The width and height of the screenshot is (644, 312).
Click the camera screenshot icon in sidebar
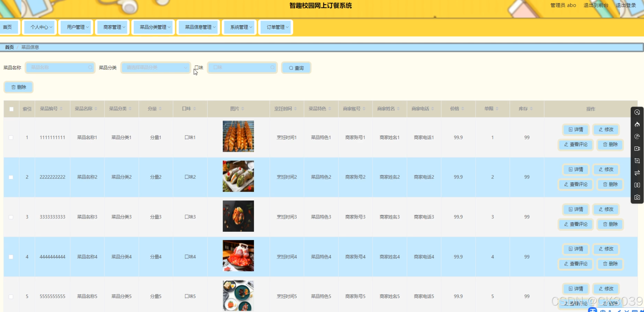[x=637, y=197]
